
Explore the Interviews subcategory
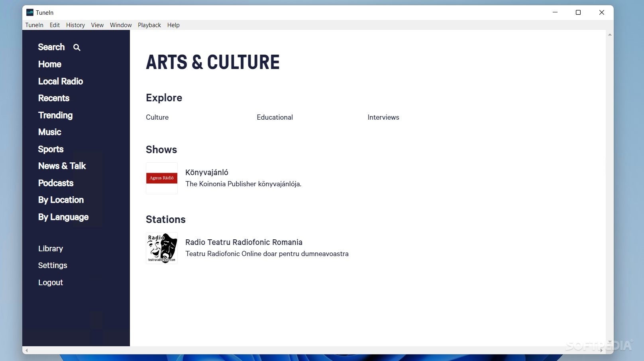383,117
